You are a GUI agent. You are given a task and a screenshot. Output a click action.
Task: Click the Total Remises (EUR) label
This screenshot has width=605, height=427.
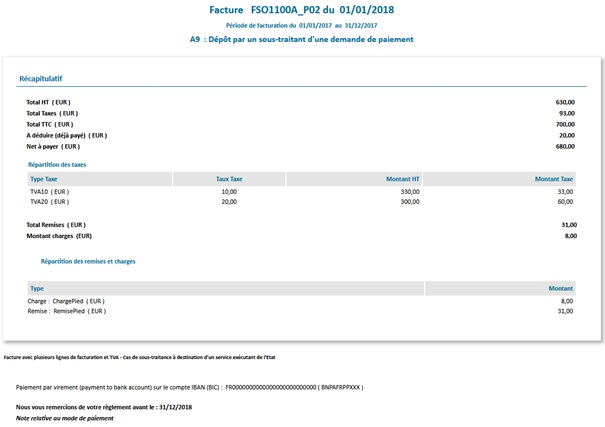[x=56, y=225]
